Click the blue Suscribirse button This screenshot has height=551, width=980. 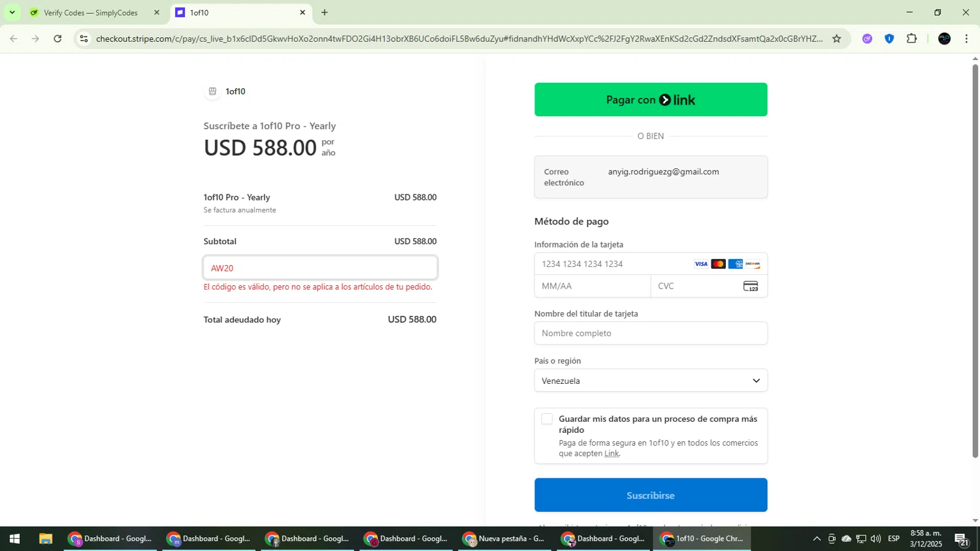click(651, 495)
